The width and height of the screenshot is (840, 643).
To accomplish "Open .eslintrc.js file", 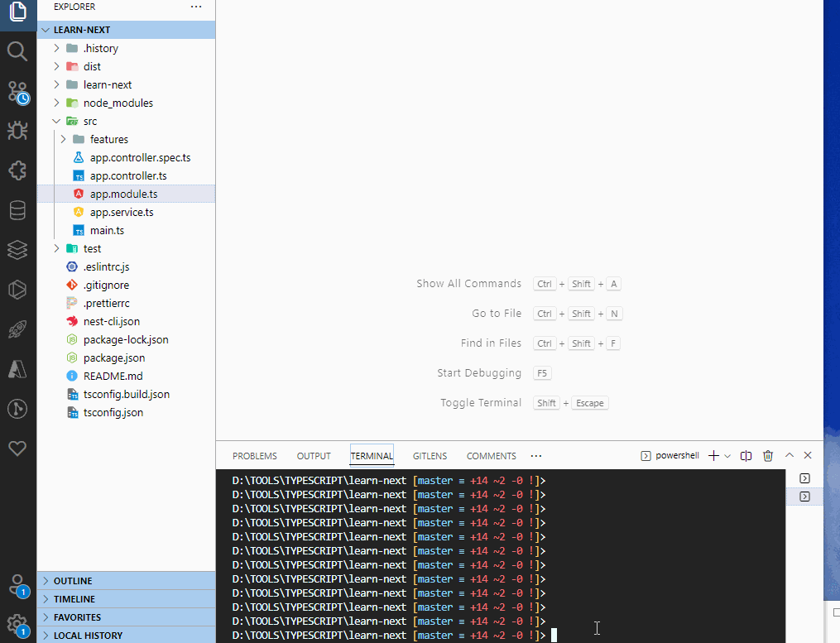I will [126, 266].
